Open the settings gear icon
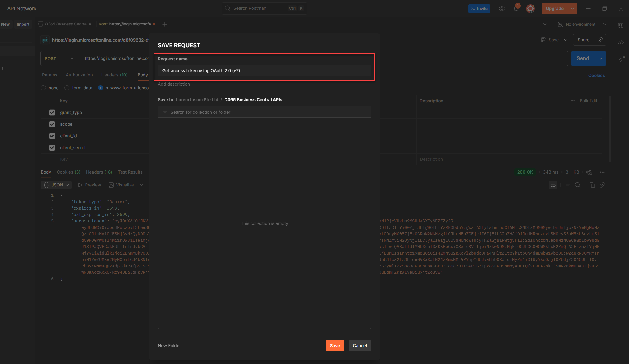This screenshot has width=629, height=364. tap(502, 9)
